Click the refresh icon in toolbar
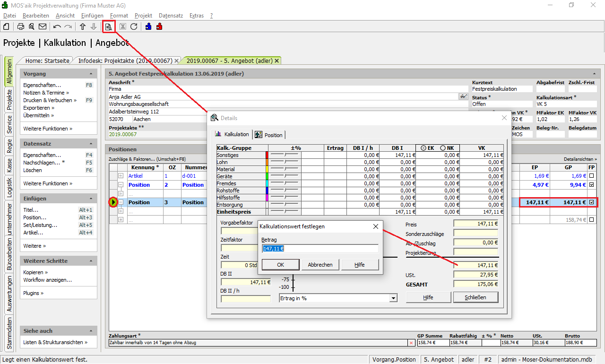Image resolution: width=605 pixels, height=364 pixels. coord(134,26)
